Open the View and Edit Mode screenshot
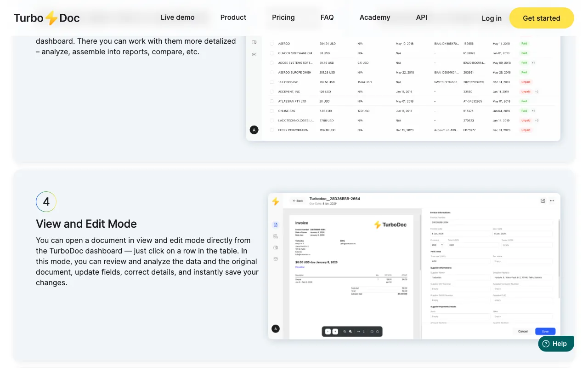The width and height of the screenshot is (588, 368). click(x=414, y=266)
